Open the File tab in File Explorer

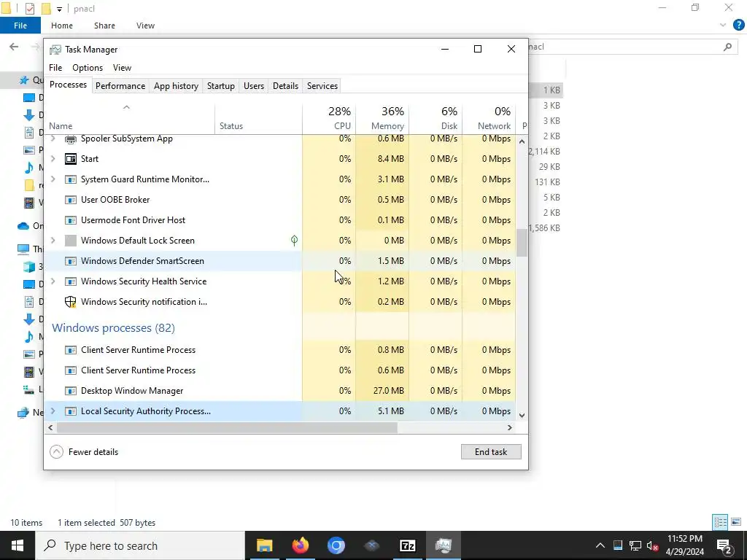pyautogui.click(x=20, y=26)
